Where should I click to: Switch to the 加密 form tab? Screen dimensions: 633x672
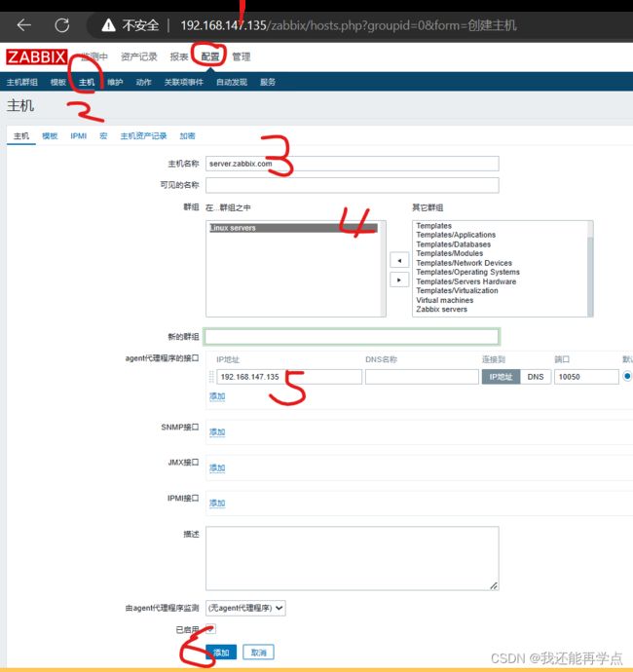click(187, 135)
